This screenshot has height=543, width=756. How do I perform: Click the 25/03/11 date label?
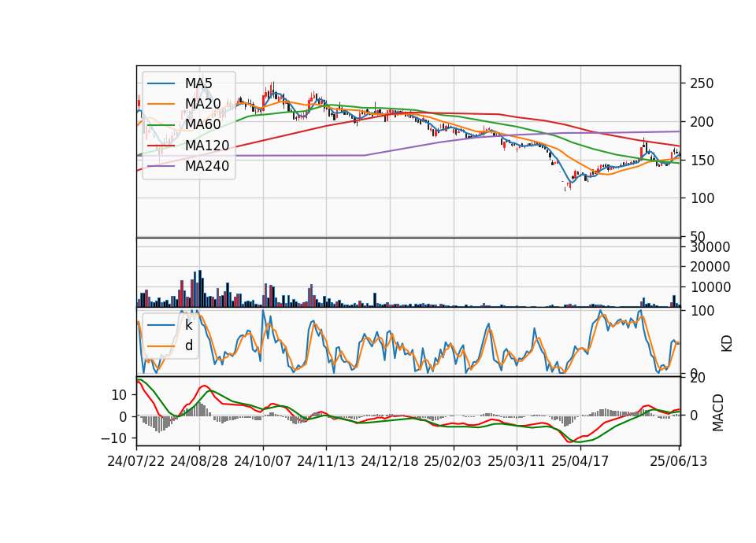[x=517, y=461]
